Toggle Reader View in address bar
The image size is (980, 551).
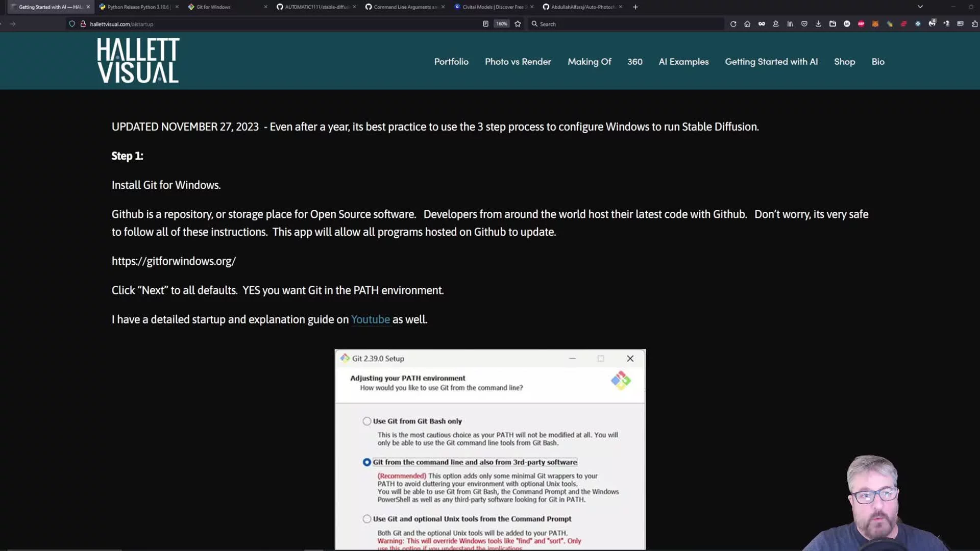click(x=485, y=24)
